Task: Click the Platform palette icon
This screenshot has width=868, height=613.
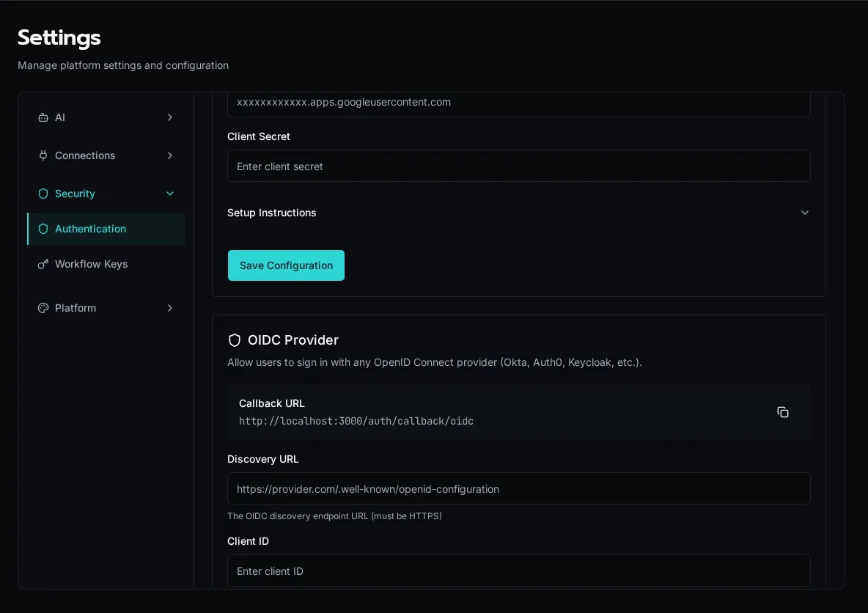Action: [43, 308]
